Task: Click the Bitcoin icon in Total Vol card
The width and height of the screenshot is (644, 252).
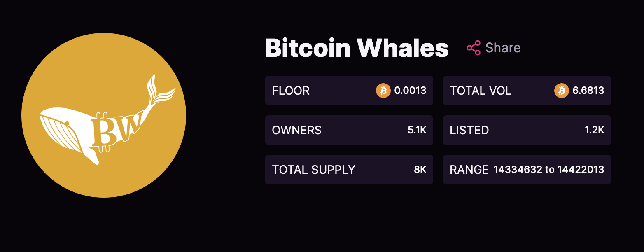Action: pyautogui.click(x=561, y=91)
